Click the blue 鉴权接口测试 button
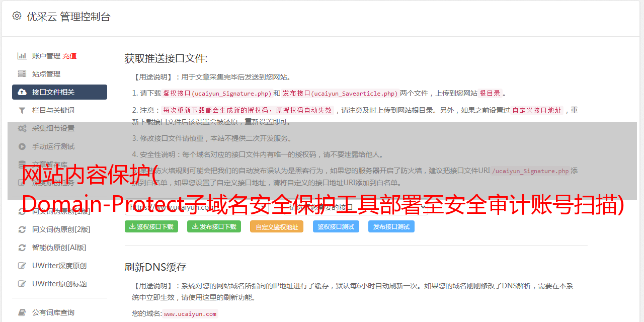 (336, 226)
